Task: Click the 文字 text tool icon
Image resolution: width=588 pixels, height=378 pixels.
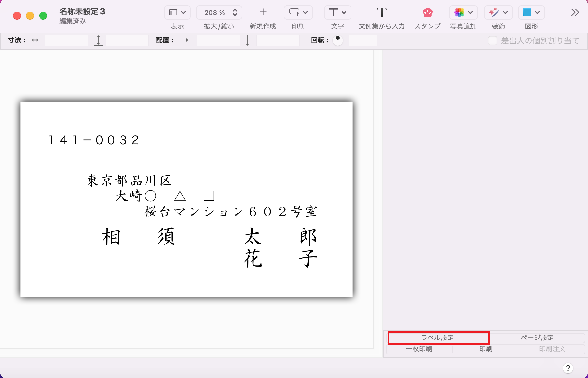Action: tap(333, 12)
